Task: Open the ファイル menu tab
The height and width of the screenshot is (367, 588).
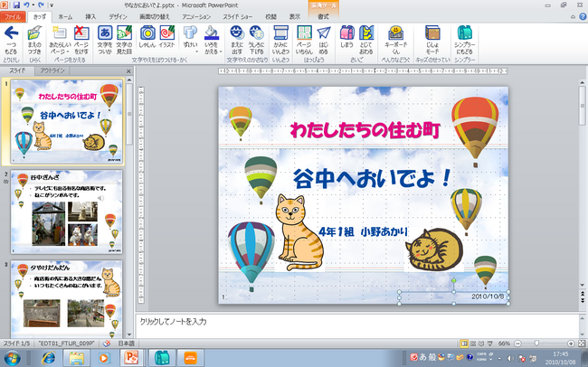Action: click(14, 16)
